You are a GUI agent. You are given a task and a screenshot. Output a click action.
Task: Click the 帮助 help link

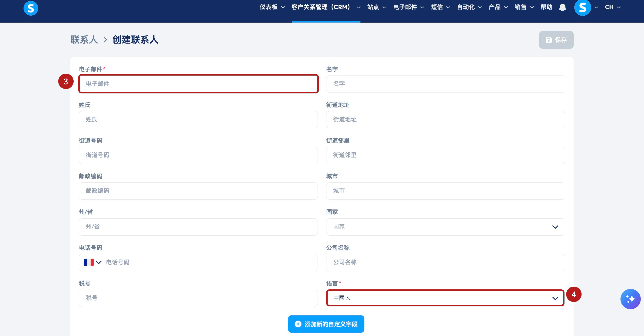pos(546,7)
